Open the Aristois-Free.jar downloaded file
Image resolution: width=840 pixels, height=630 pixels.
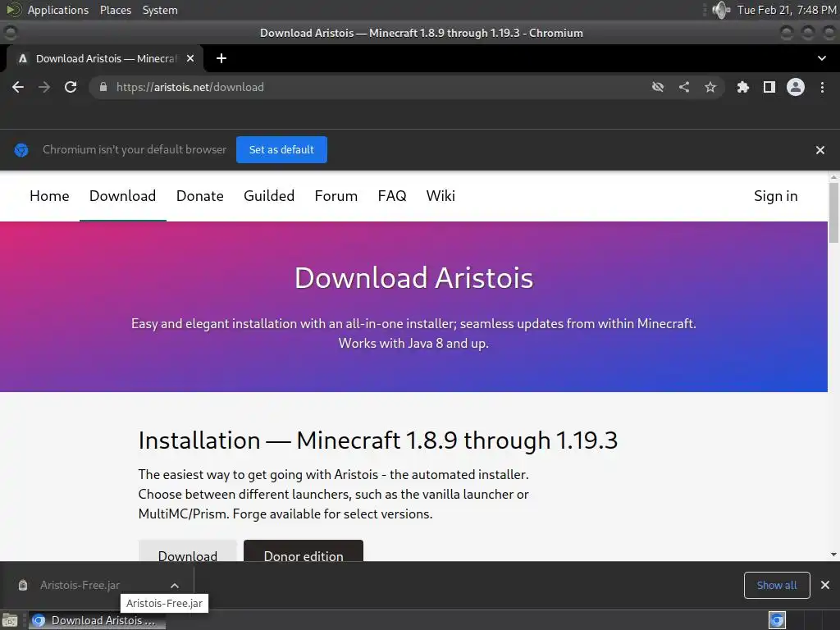[x=80, y=585]
